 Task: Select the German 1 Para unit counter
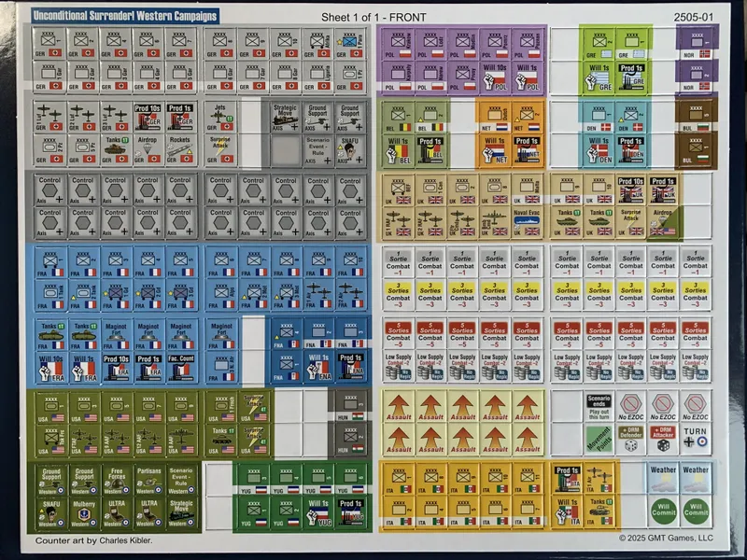tap(350, 43)
